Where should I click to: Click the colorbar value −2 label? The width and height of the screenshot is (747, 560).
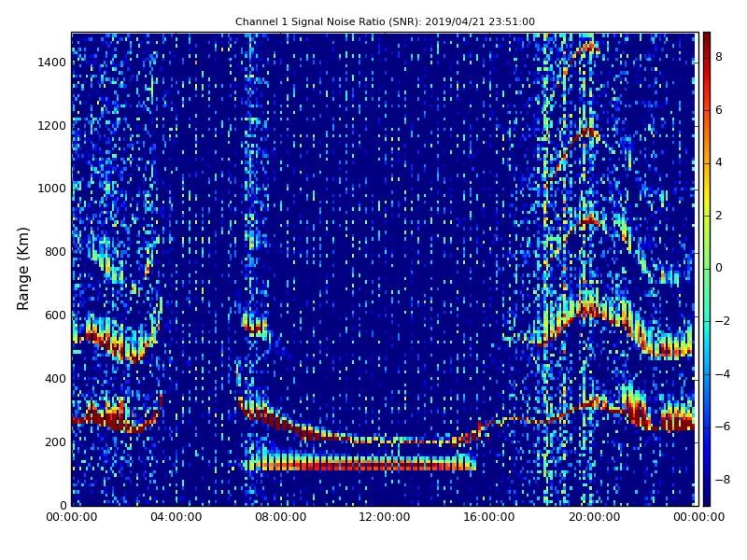click(x=722, y=321)
